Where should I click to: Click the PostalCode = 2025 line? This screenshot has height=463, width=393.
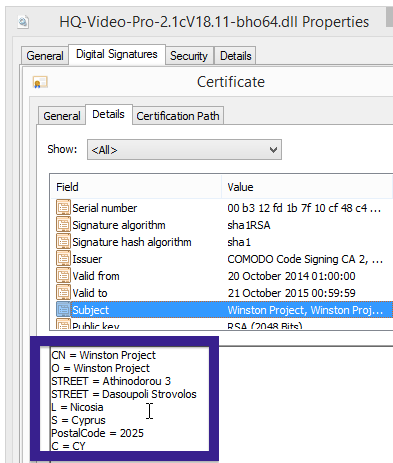[97, 433]
